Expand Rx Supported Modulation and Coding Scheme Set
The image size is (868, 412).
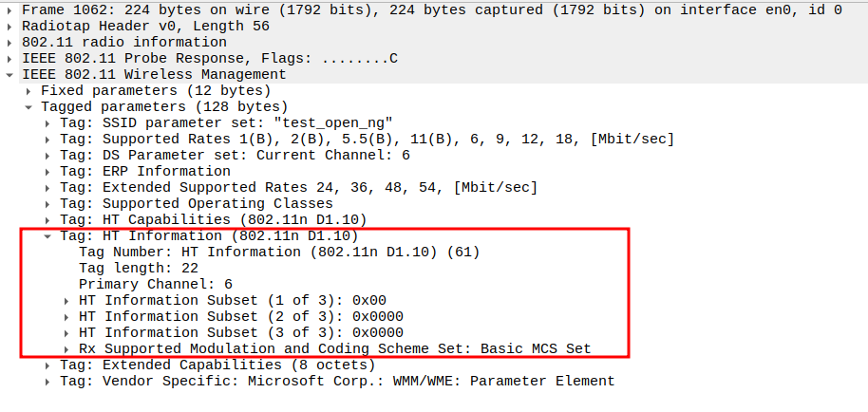[66, 348]
